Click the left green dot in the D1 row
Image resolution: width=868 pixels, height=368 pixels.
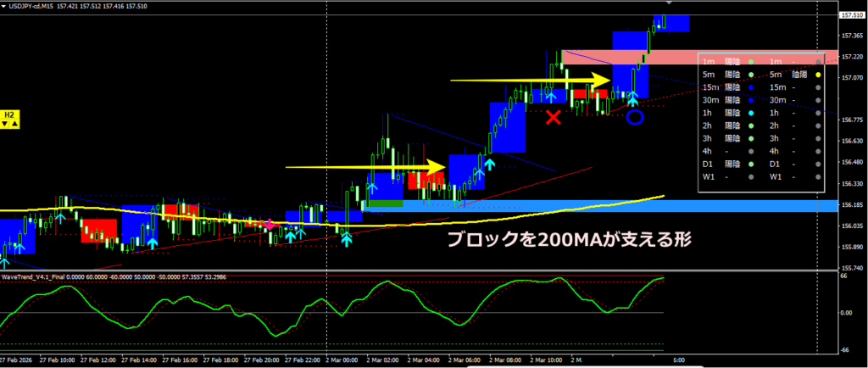point(751,164)
